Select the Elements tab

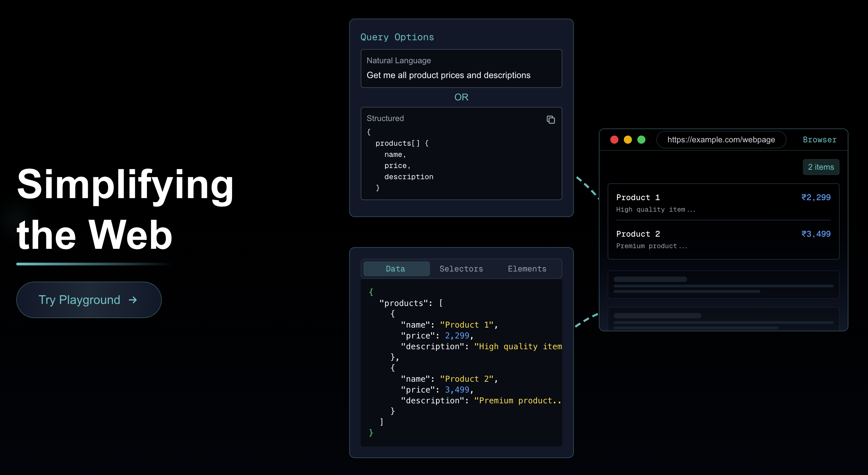(x=527, y=269)
